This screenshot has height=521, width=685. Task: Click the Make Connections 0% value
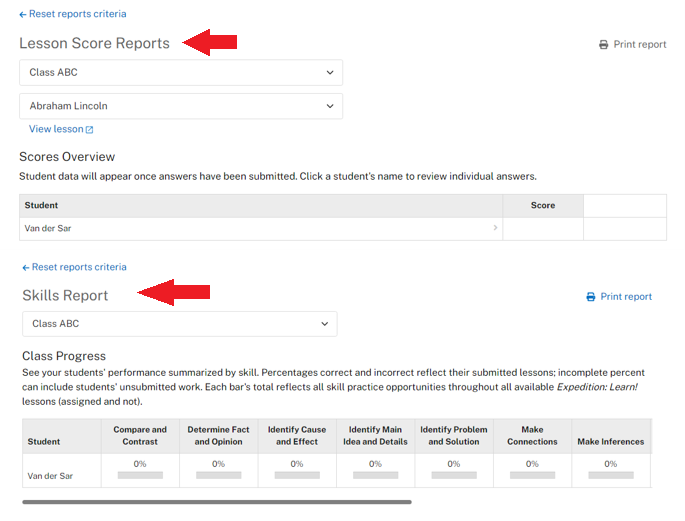[x=532, y=464]
